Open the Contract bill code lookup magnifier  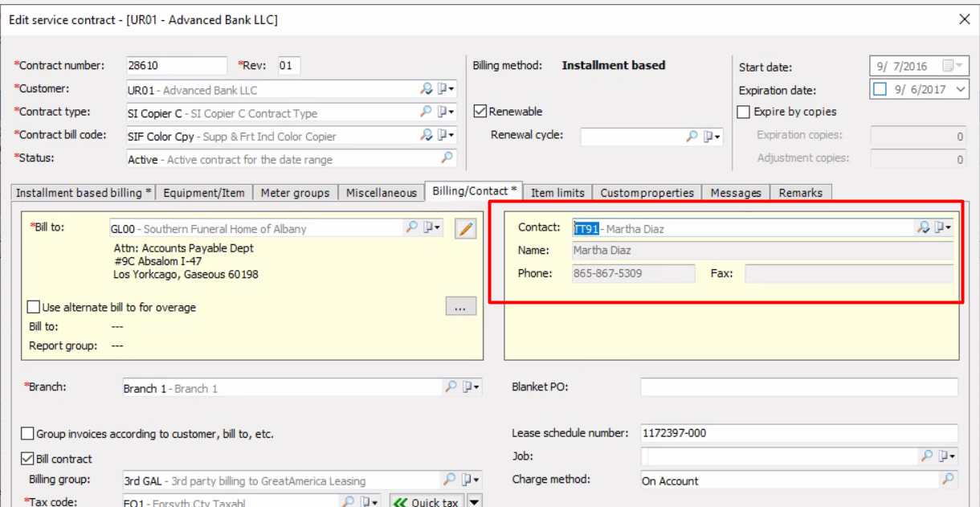click(427, 135)
